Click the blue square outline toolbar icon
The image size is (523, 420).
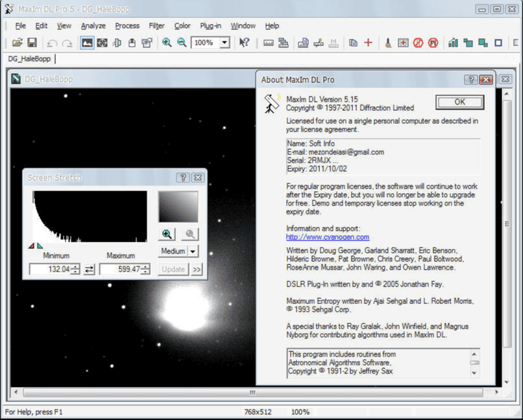point(498,43)
